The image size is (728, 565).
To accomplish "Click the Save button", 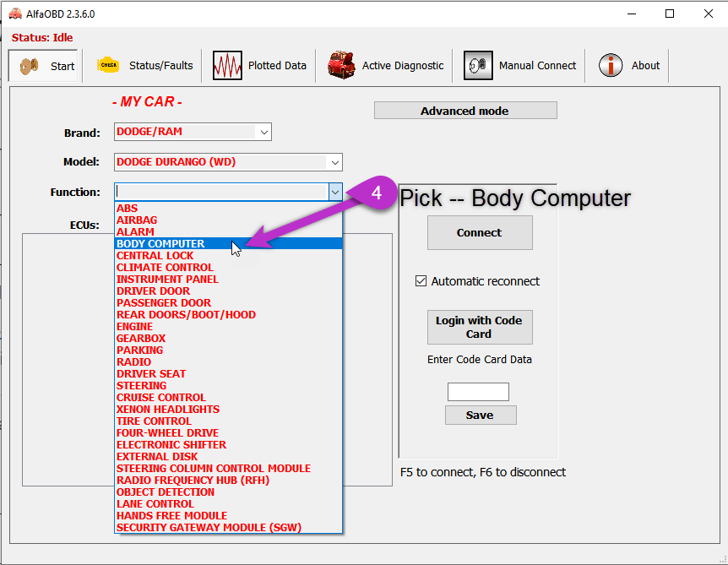I will point(481,415).
